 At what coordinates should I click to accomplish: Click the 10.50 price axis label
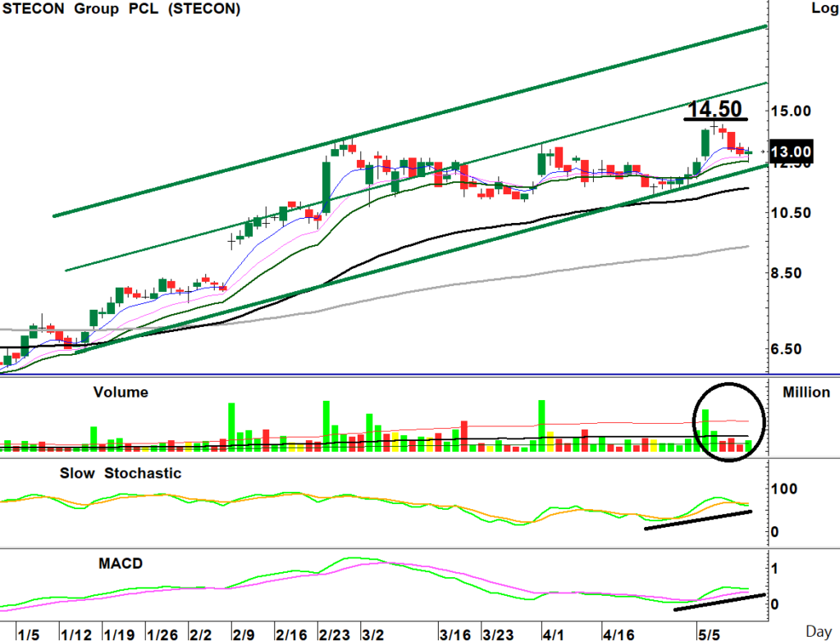pyautogui.click(x=790, y=212)
